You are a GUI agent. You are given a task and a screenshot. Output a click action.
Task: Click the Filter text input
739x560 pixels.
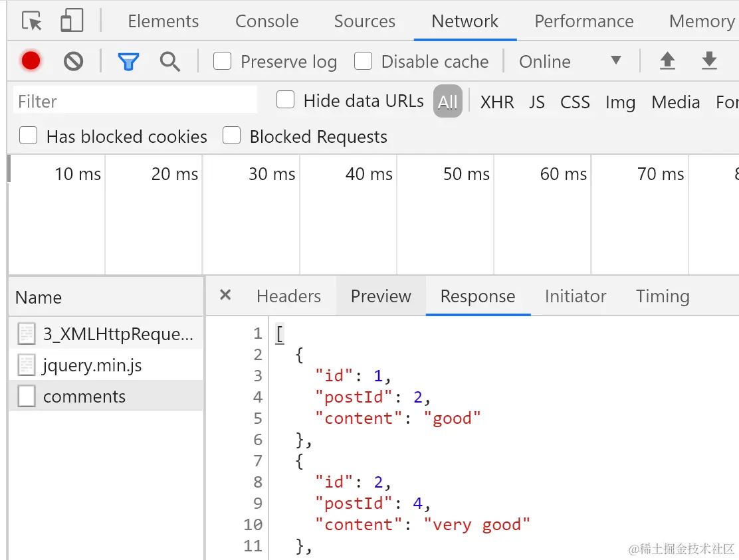coord(135,101)
